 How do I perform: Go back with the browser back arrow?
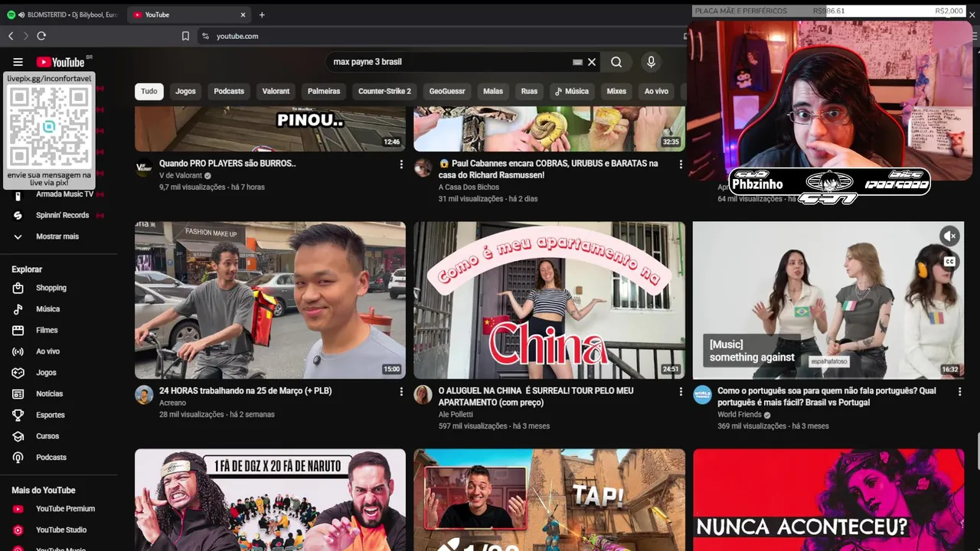11,36
